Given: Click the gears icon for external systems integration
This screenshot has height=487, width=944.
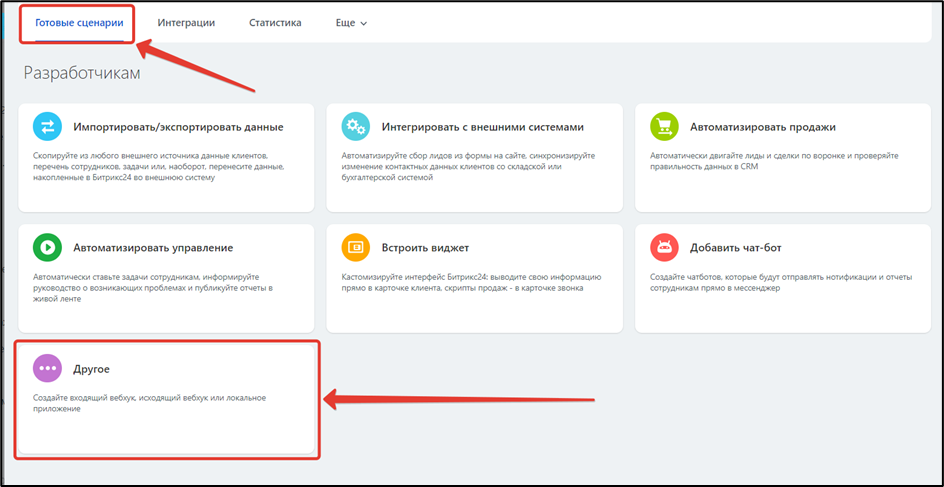Looking at the screenshot, I should click(355, 127).
